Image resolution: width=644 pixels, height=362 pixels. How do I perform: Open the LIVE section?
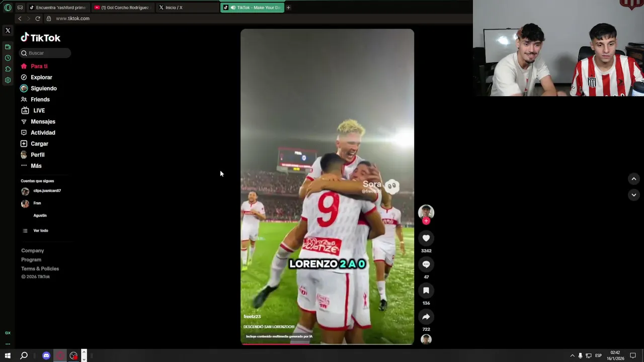tap(33, 111)
